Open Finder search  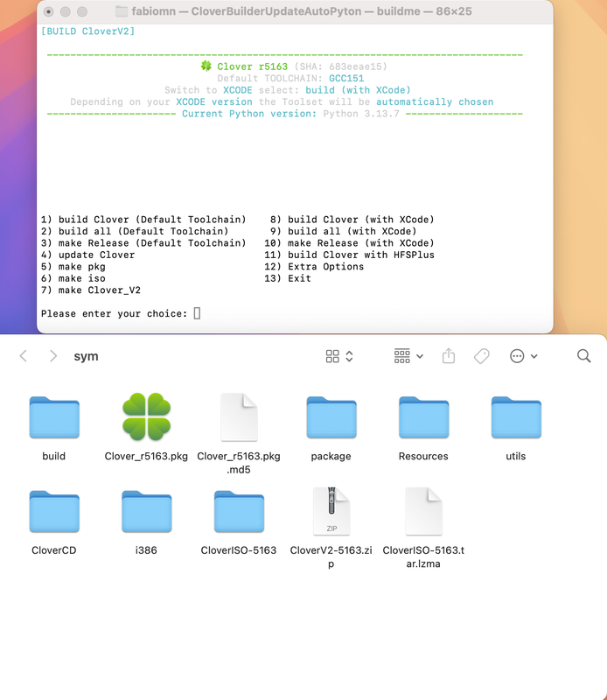tap(583, 356)
